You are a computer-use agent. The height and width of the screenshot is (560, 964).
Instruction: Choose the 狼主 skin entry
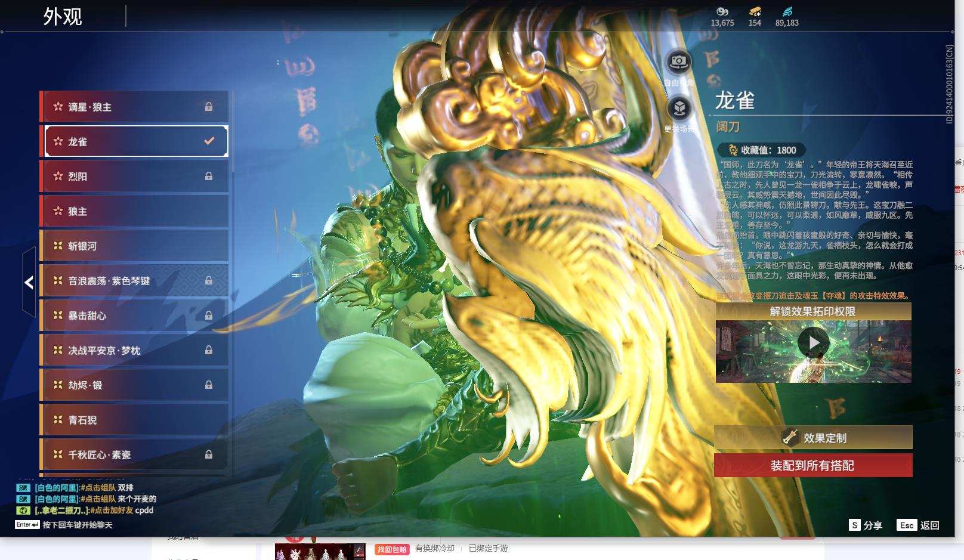pos(135,211)
